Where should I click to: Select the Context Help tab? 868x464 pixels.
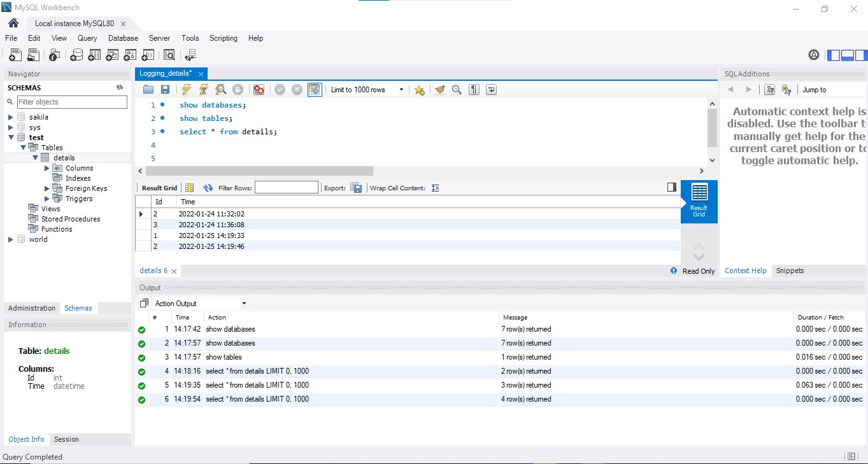(746, 271)
